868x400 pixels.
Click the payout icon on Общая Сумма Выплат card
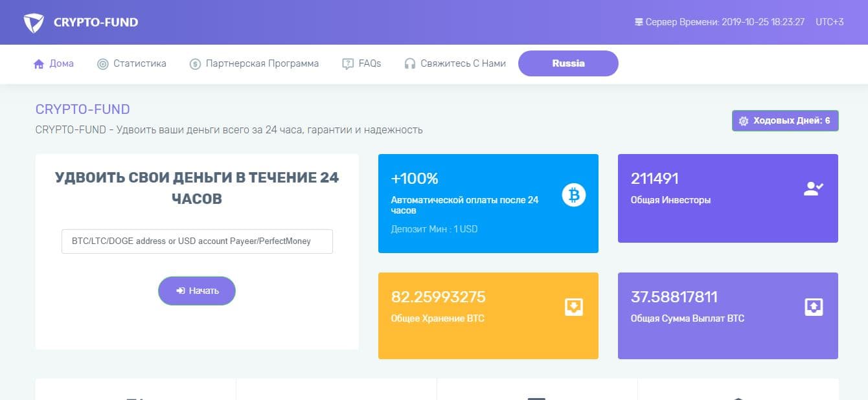814,307
